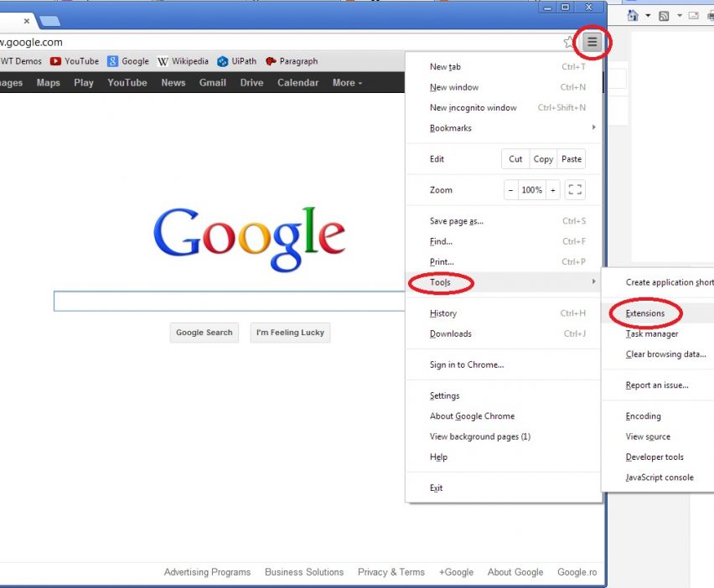Click the home icon in the background browser
Viewport: 714px width, 588px height.
634,16
